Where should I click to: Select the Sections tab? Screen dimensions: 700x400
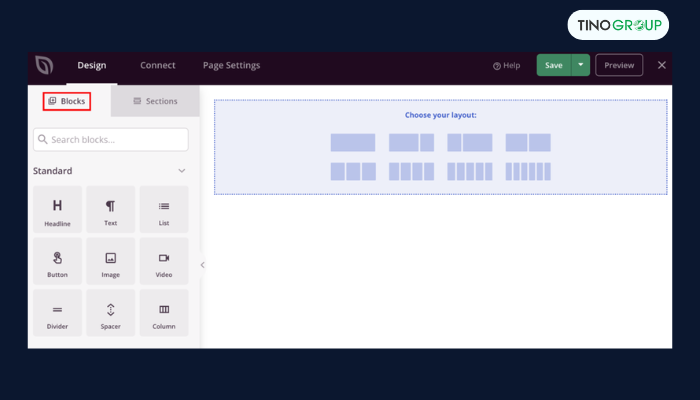pos(155,101)
